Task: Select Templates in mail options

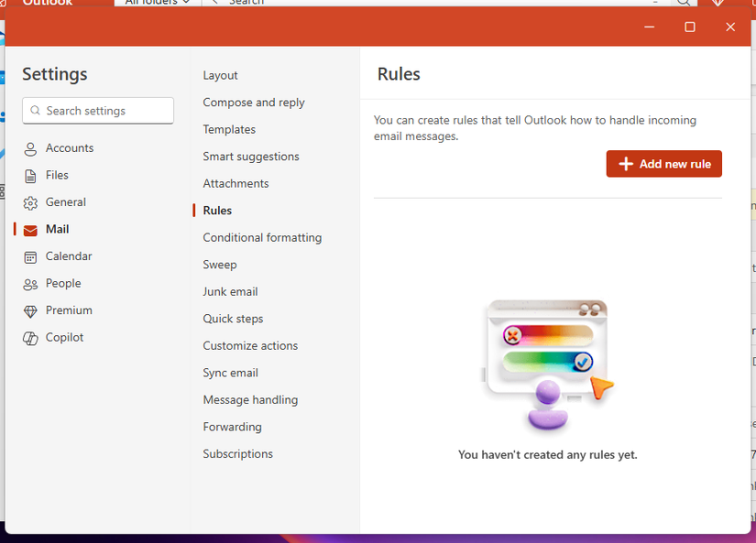Action: (x=229, y=129)
